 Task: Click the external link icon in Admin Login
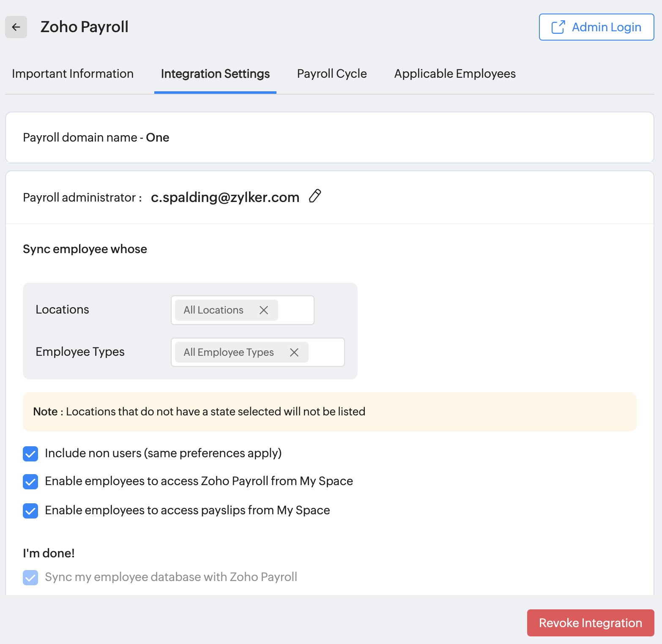558,27
